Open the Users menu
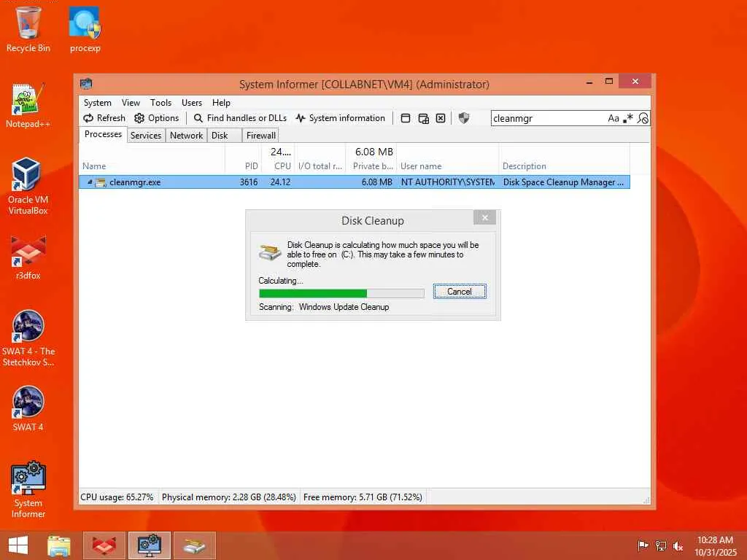The image size is (747, 560). (192, 103)
